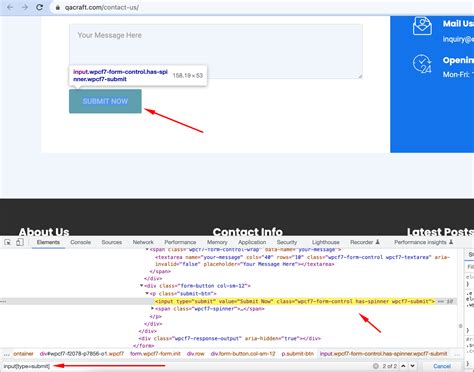Clear the DevTools search field
Screen dimensions: 474x372
376,366
